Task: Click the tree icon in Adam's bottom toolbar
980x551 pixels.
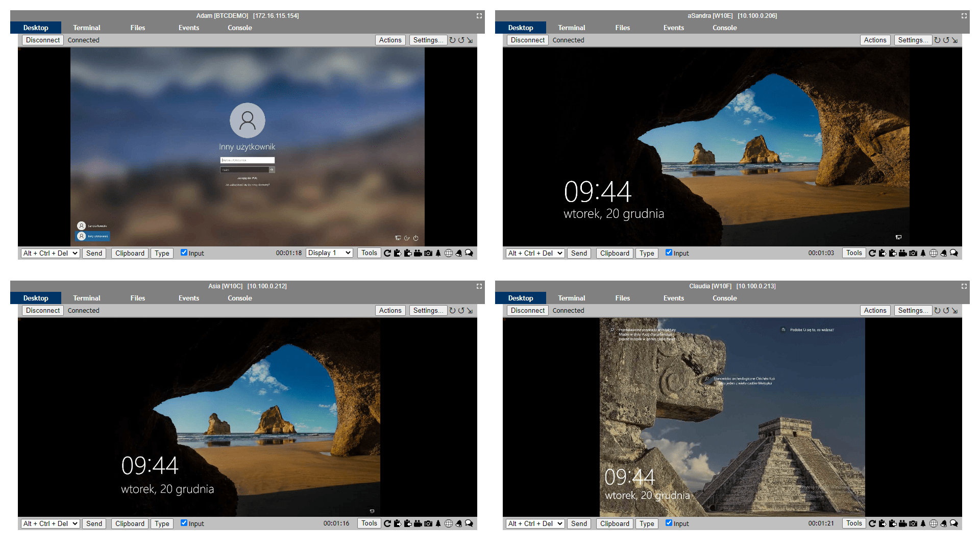Action: pyautogui.click(x=438, y=253)
